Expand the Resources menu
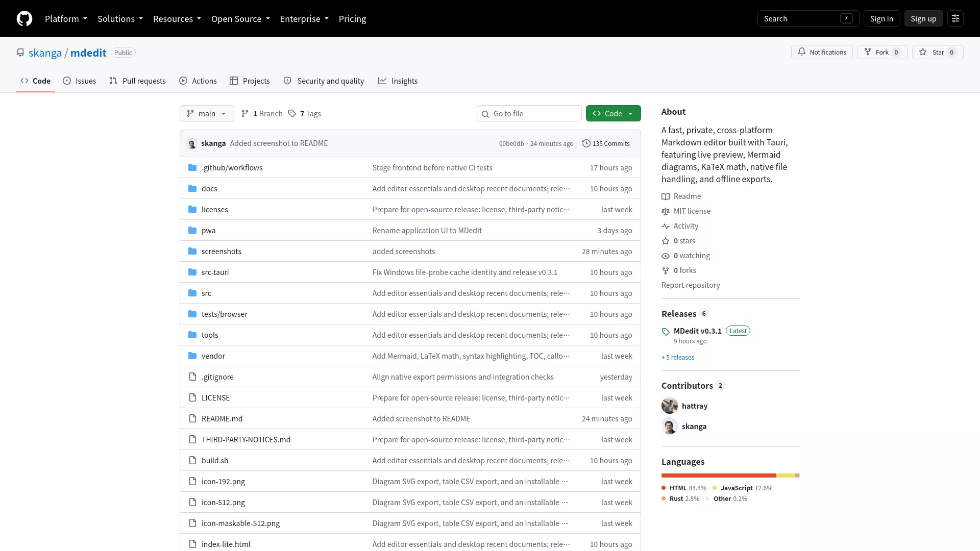 pyautogui.click(x=177, y=19)
